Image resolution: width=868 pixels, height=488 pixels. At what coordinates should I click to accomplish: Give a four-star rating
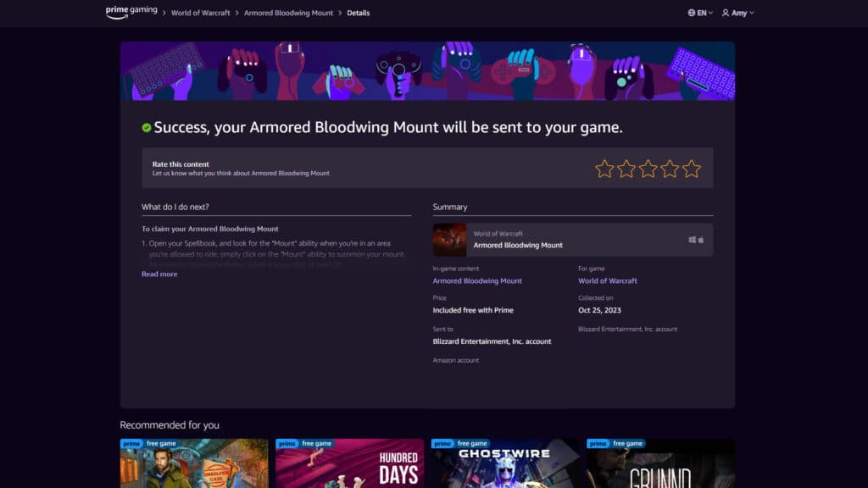click(670, 169)
